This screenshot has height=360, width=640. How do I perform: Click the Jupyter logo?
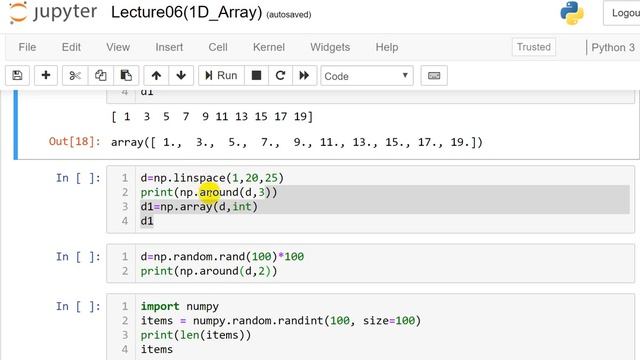(x=53, y=12)
